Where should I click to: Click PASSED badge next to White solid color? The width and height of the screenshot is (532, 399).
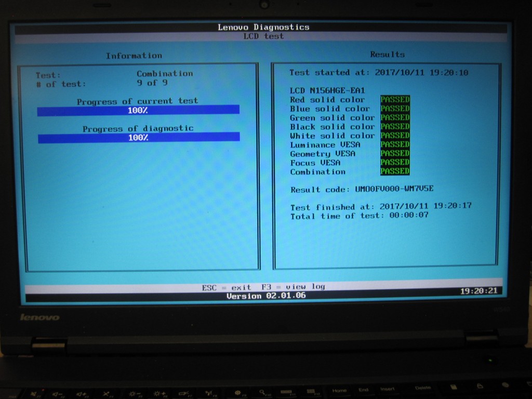tap(395, 136)
